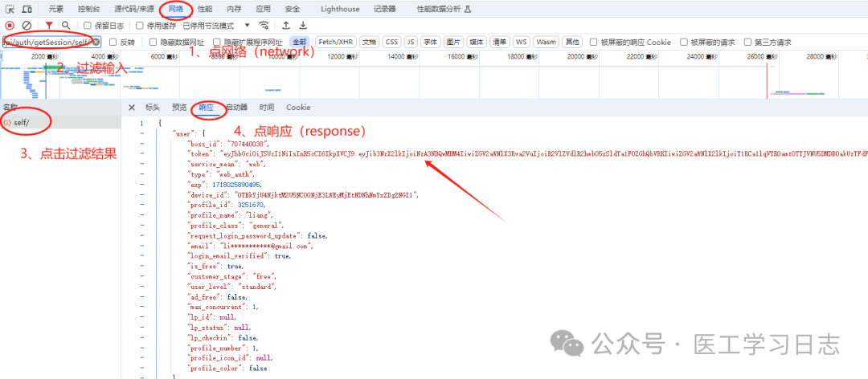
Task: Filter requests by 文档 type
Action: 369,42
